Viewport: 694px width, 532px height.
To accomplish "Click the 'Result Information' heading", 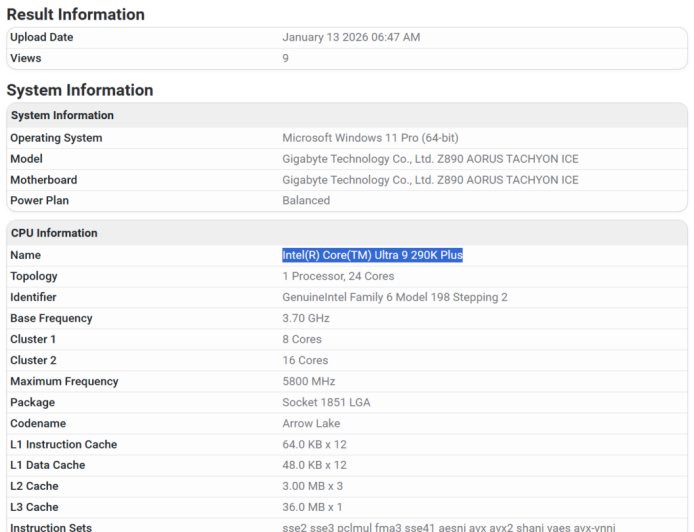I will click(x=76, y=15).
